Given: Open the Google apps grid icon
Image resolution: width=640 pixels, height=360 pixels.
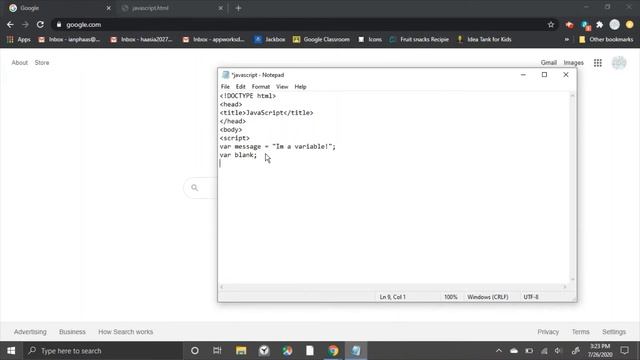Looking at the screenshot, I should point(598,62).
